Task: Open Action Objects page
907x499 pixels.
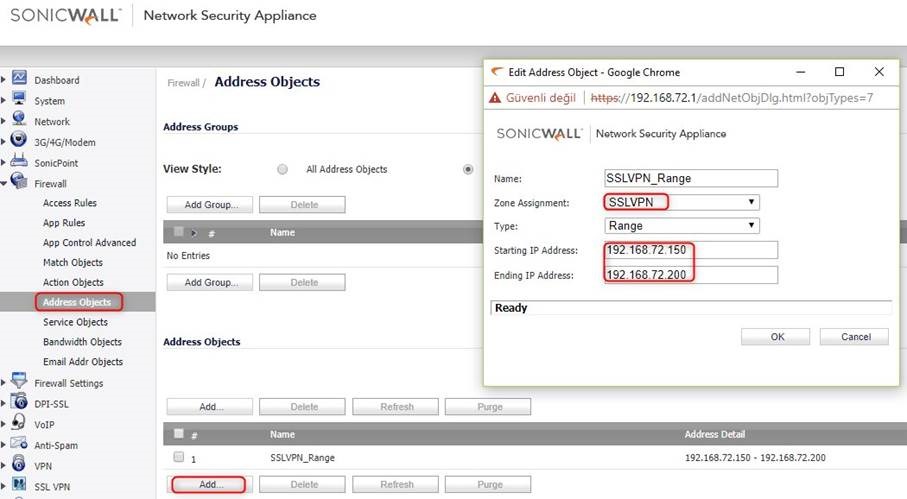Action: 73,282
